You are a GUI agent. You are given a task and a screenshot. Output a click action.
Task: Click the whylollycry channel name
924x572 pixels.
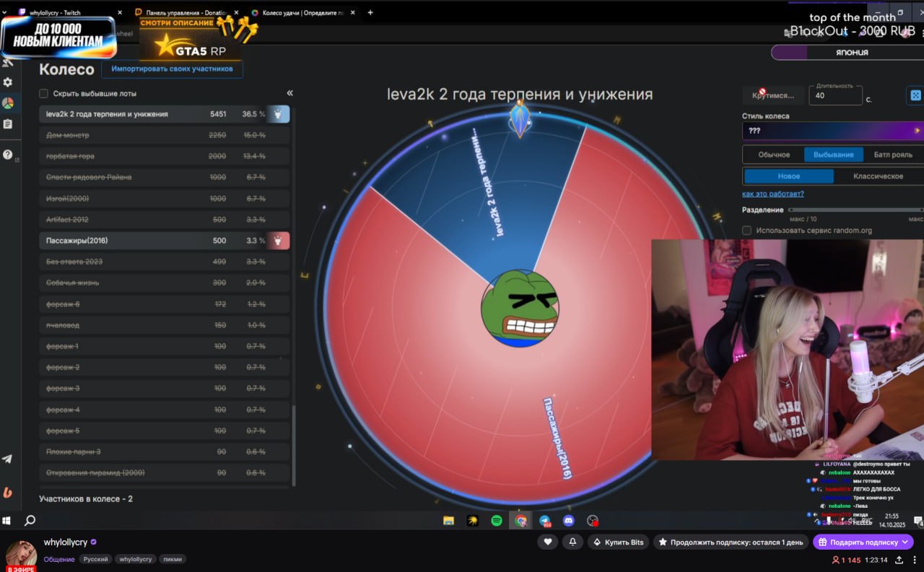pyautogui.click(x=66, y=542)
